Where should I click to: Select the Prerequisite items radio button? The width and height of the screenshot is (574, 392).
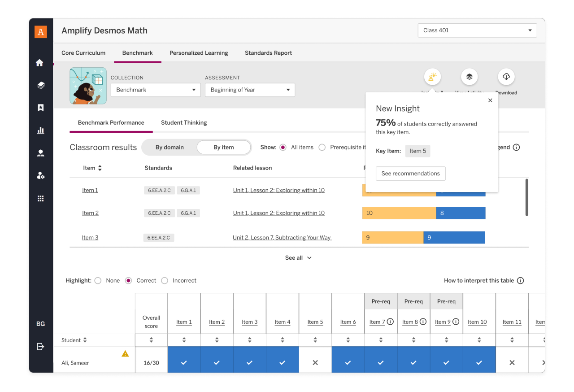pos(322,148)
